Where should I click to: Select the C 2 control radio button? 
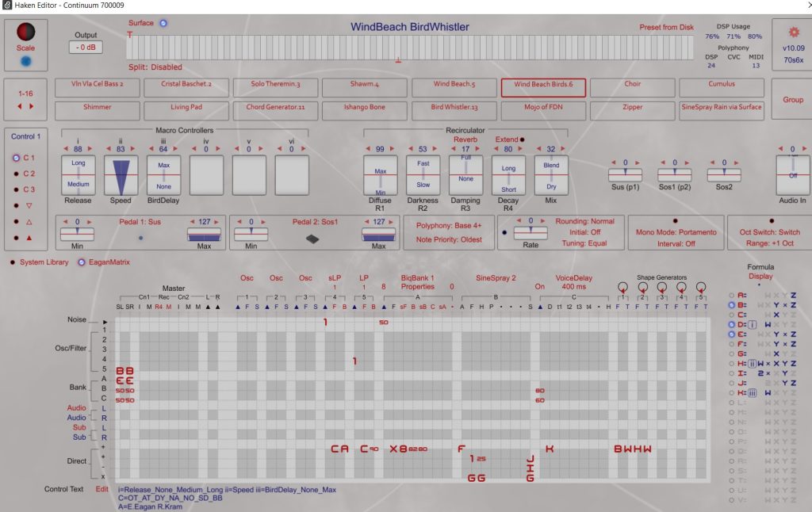pos(16,174)
